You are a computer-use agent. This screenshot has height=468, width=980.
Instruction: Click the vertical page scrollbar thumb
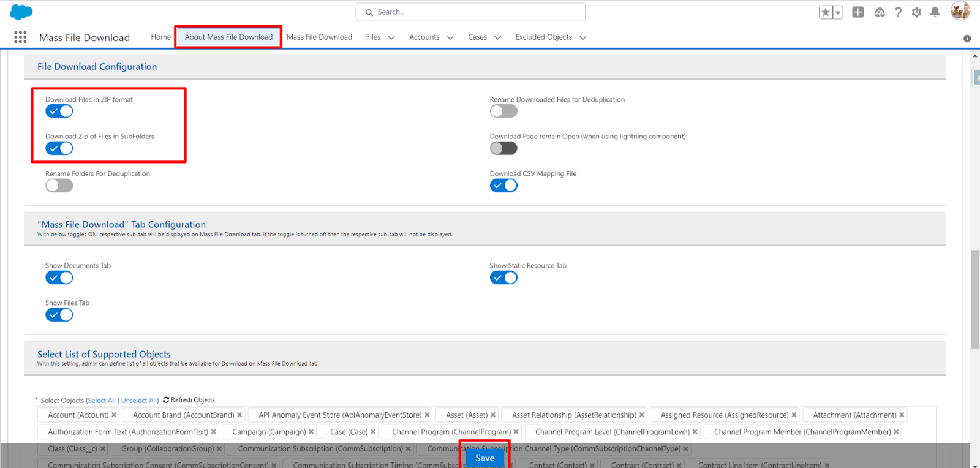click(x=974, y=299)
